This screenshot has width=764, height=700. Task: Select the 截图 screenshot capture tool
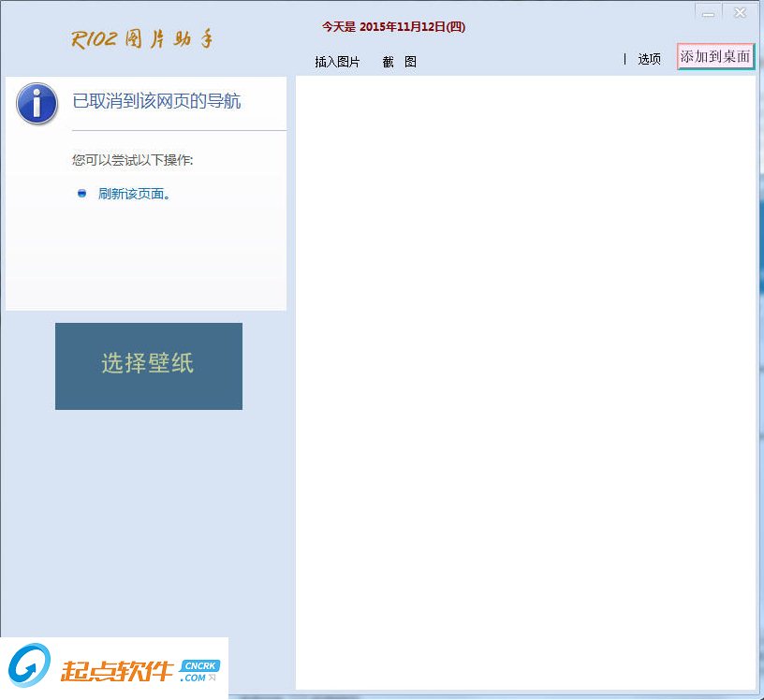coord(400,62)
